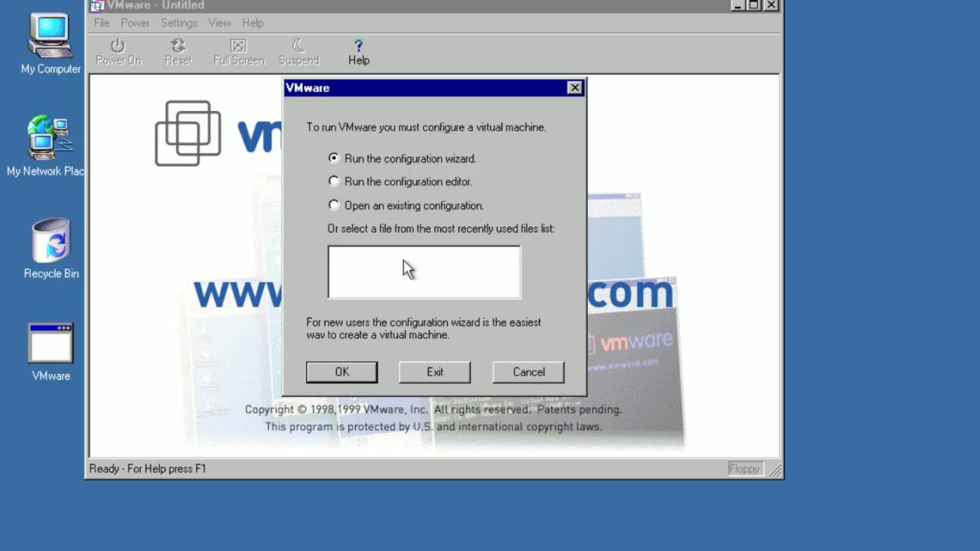Open the Help menu in menu bar
The image size is (980, 551).
[253, 23]
